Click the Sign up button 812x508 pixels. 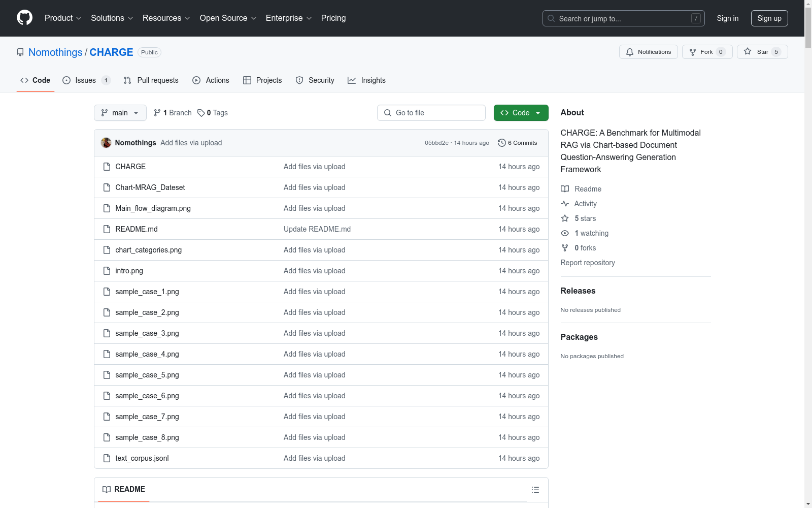tap(769, 18)
